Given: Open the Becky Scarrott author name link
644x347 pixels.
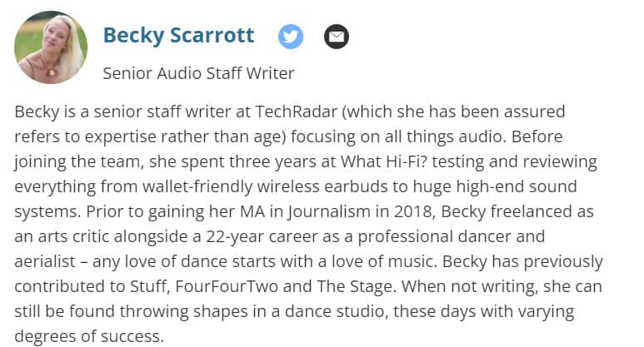Looking at the screenshot, I should tap(178, 35).
